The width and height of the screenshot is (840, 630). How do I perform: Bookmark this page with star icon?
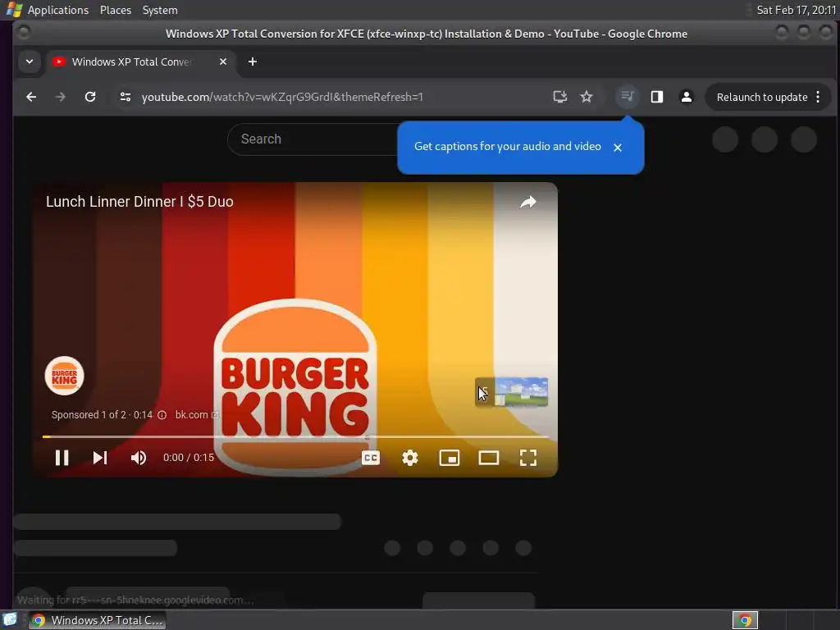pyautogui.click(x=587, y=97)
